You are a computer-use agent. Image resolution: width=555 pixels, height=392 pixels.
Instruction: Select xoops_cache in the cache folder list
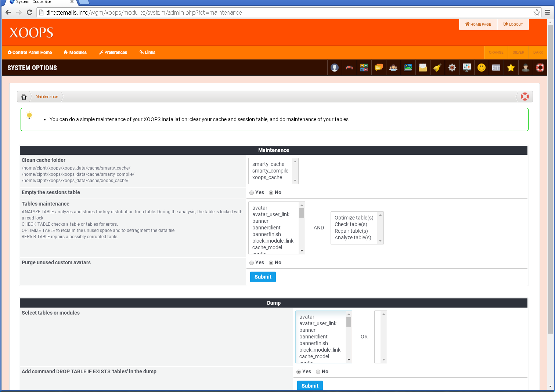[x=267, y=177]
